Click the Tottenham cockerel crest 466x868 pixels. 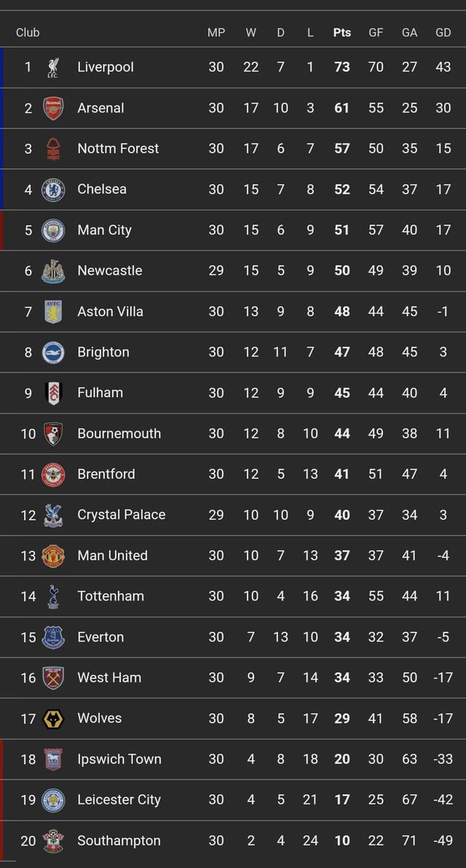click(52, 596)
